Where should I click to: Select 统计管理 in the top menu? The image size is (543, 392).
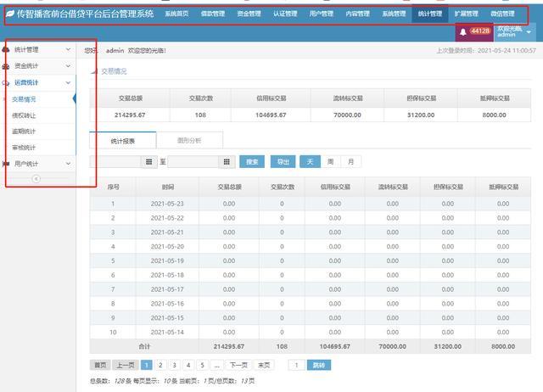[430, 14]
